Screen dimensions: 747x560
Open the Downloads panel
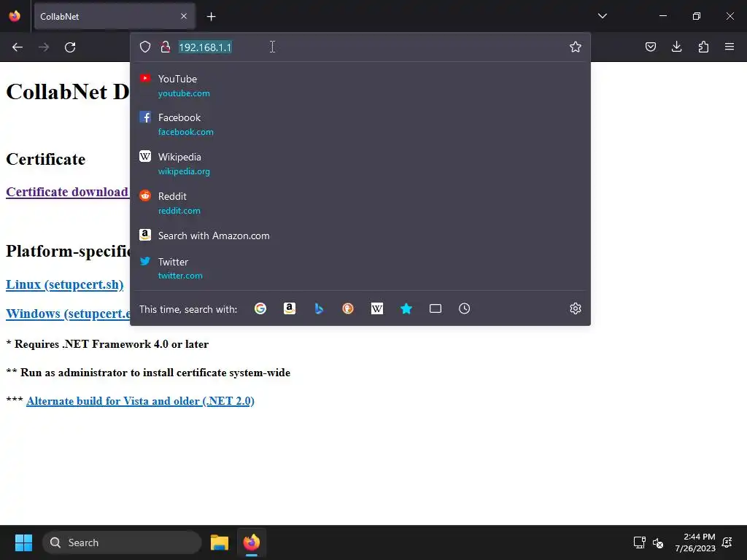(x=676, y=47)
